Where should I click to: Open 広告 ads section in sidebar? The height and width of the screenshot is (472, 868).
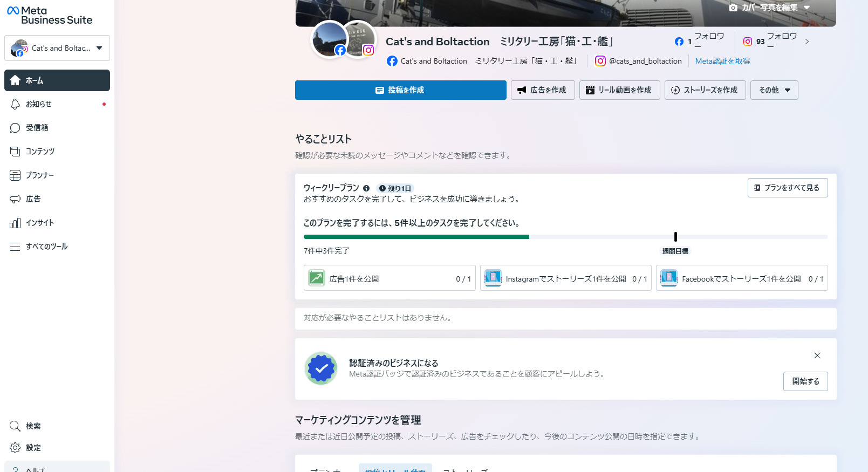click(x=57, y=199)
